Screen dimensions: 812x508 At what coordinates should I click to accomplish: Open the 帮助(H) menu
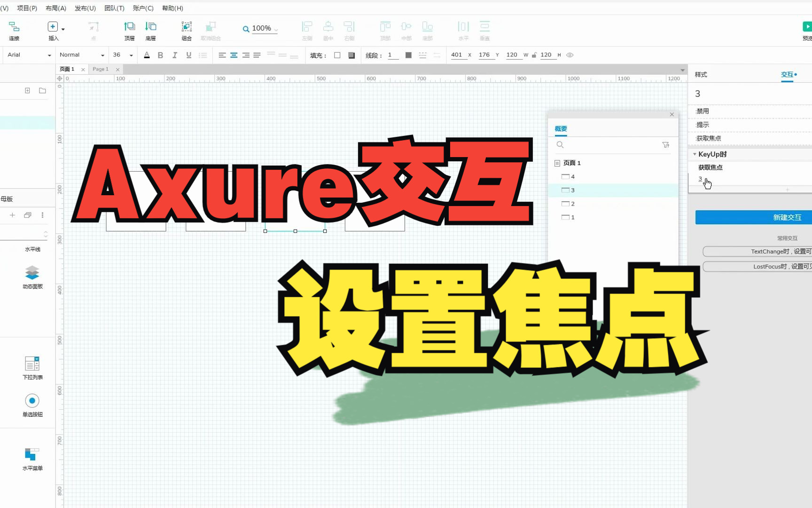[x=172, y=8]
